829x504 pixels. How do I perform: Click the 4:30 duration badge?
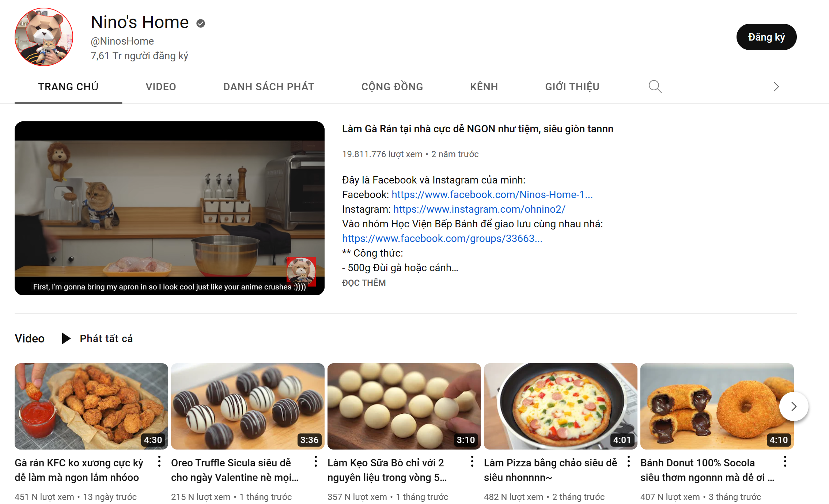153,440
